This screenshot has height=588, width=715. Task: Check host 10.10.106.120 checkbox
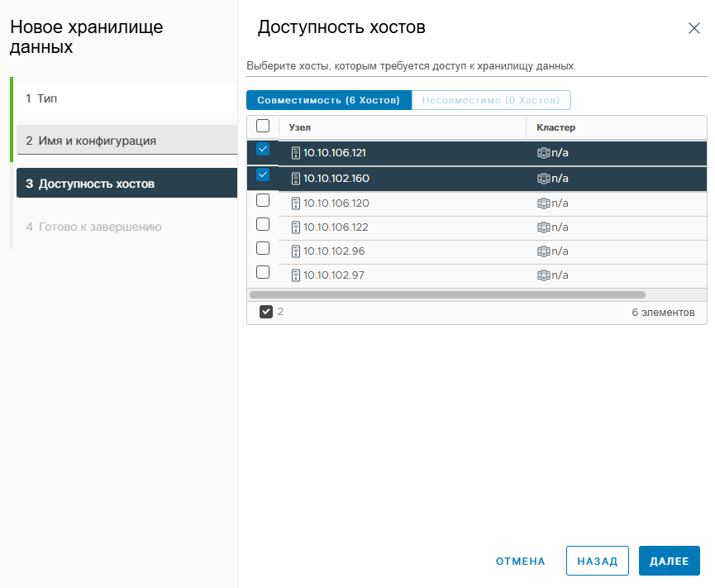(x=263, y=200)
